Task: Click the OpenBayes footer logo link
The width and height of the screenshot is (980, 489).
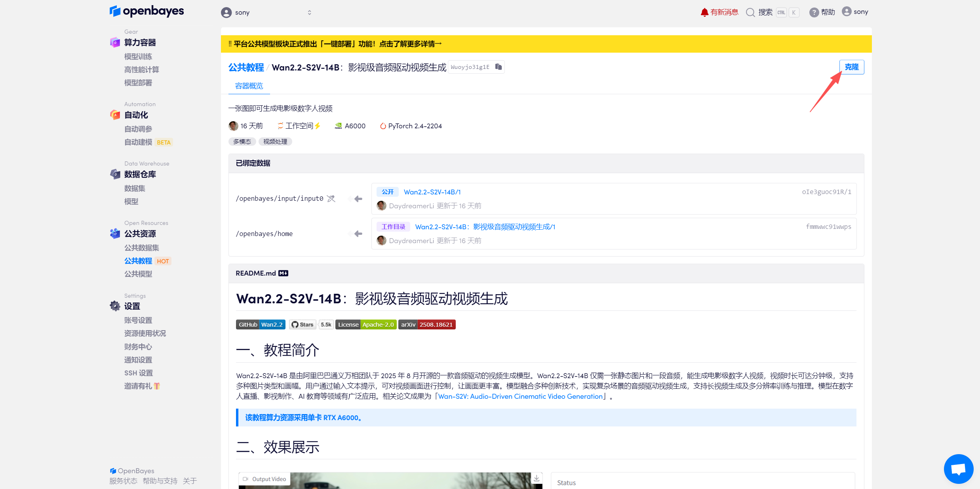Action: click(132, 471)
